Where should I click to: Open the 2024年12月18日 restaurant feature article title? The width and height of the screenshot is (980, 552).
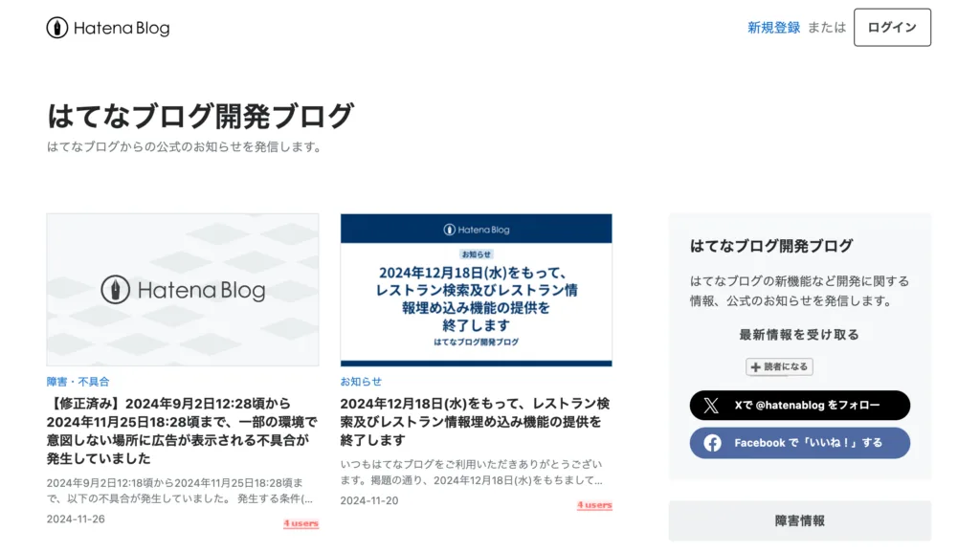[x=475, y=422]
